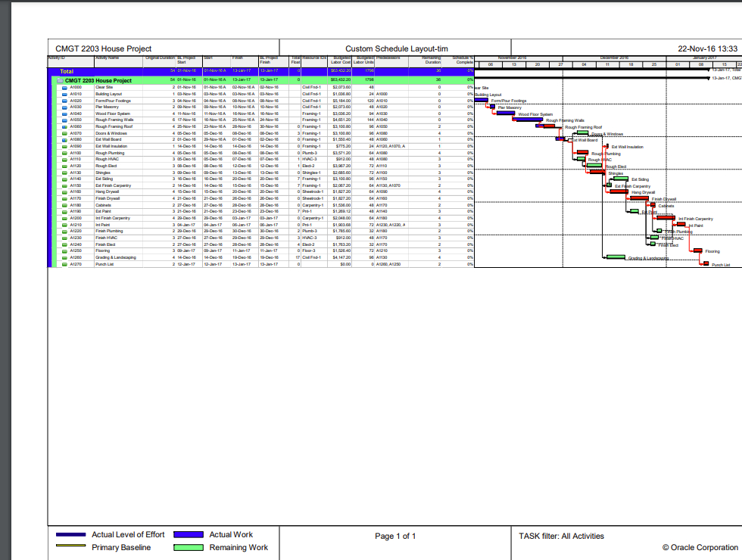Click the Finish Drywall activity icon
Image resolution: width=742 pixels, height=560 pixels.
click(65, 198)
